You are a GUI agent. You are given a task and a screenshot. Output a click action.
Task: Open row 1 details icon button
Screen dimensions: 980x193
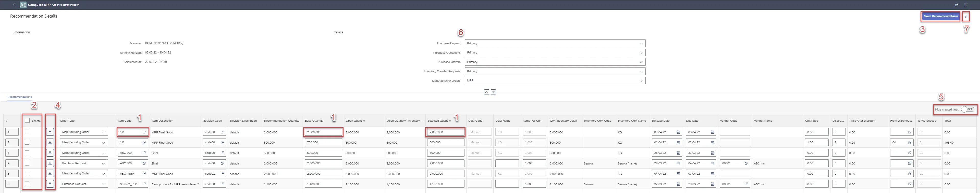50,132
